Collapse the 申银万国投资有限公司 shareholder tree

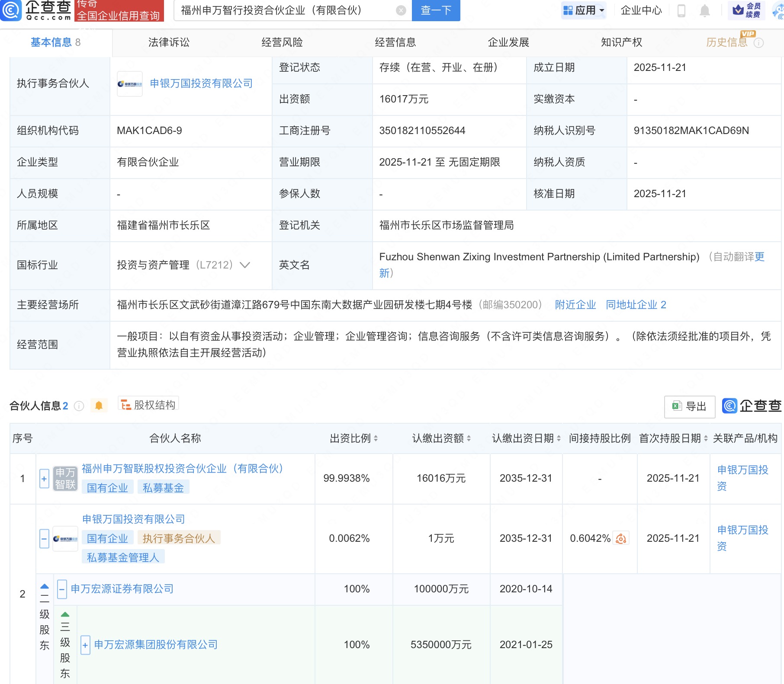click(x=44, y=539)
